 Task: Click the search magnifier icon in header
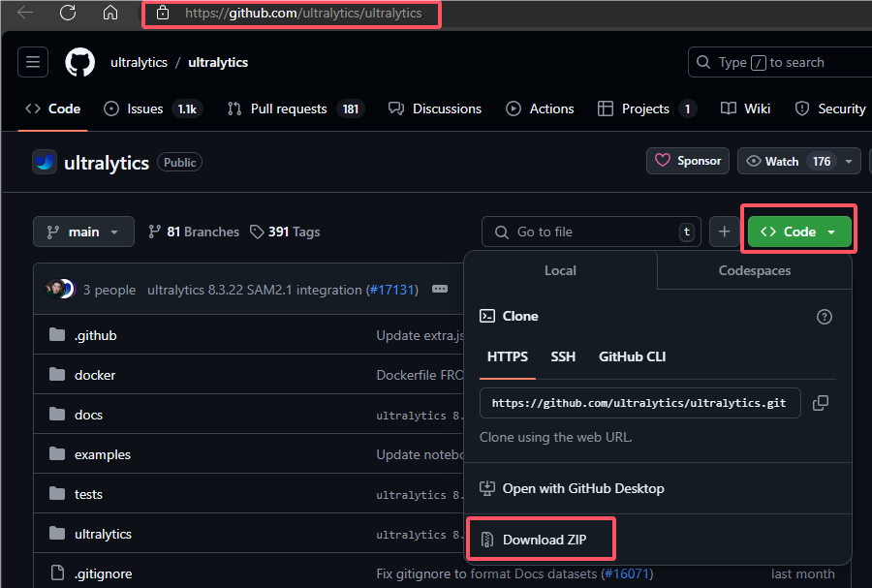tap(703, 62)
